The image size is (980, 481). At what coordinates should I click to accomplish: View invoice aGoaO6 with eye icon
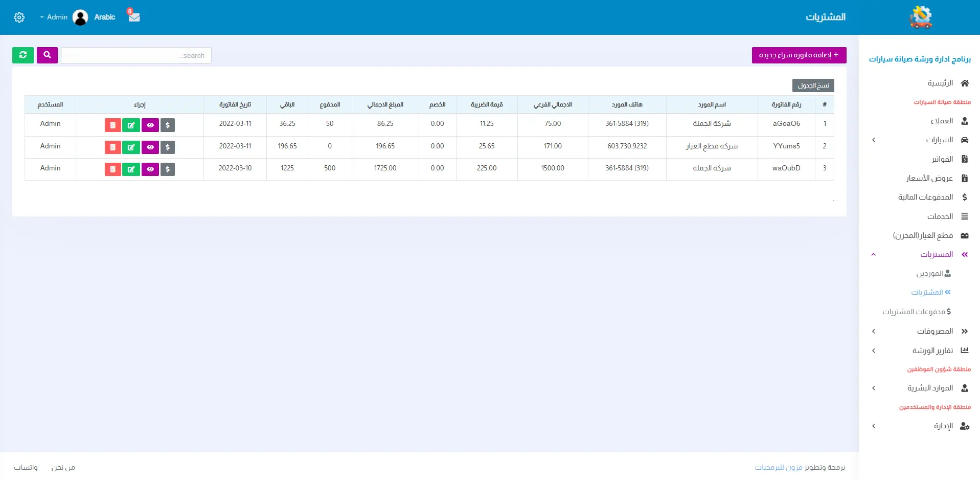pyautogui.click(x=150, y=125)
